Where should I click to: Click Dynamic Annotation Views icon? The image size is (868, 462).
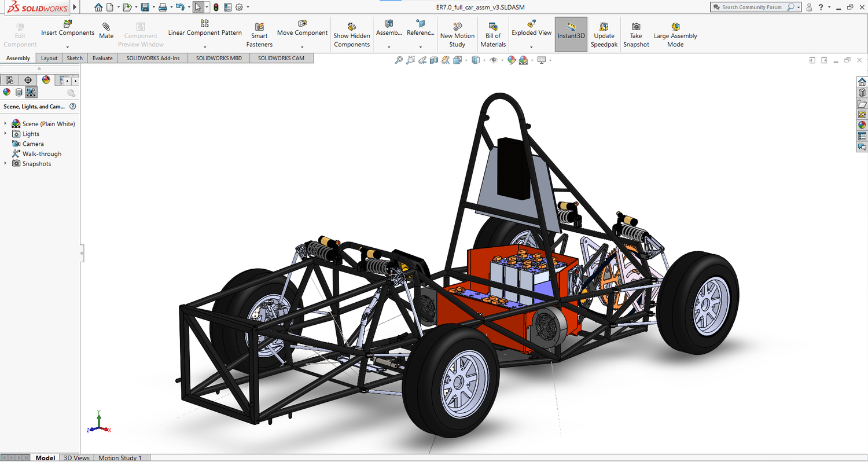tap(446, 60)
